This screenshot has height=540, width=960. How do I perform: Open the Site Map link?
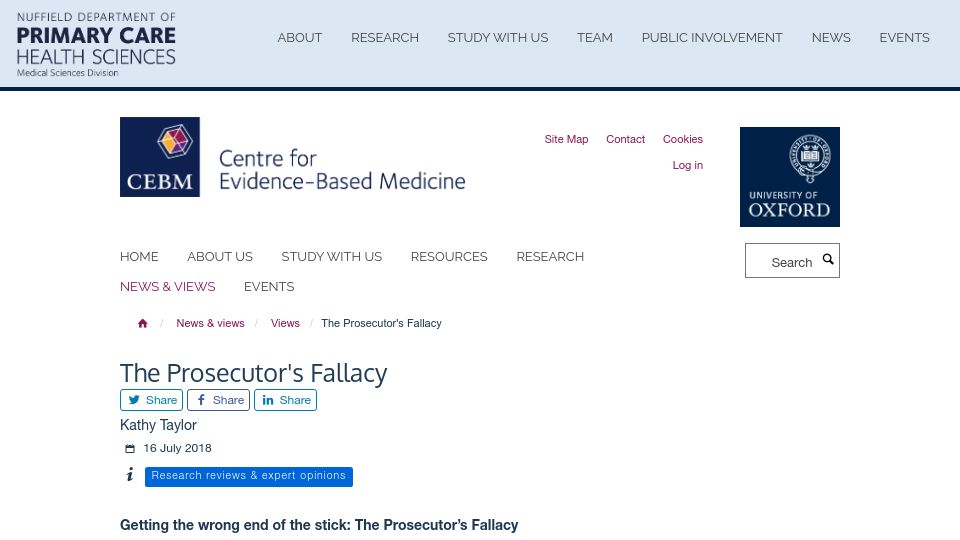[566, 139]
